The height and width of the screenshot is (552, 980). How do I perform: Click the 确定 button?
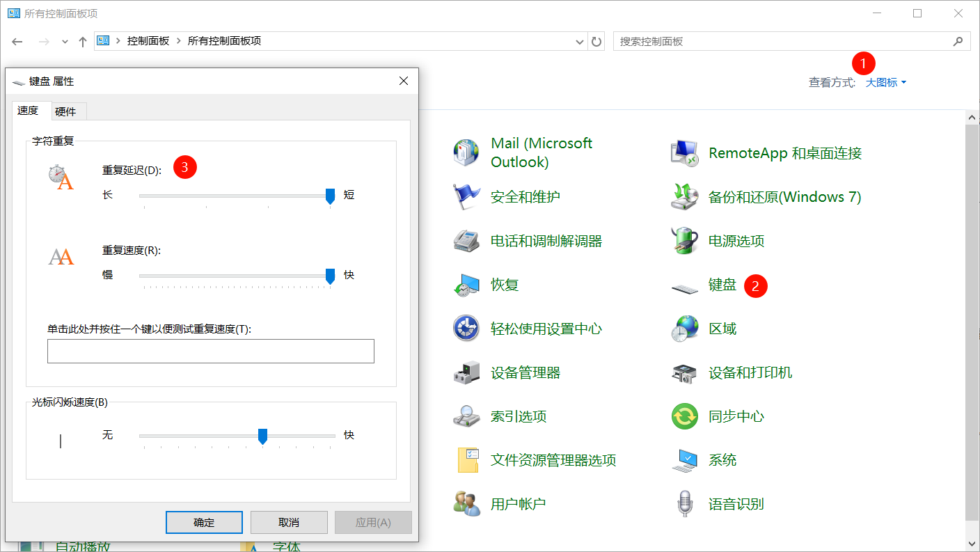204,522
